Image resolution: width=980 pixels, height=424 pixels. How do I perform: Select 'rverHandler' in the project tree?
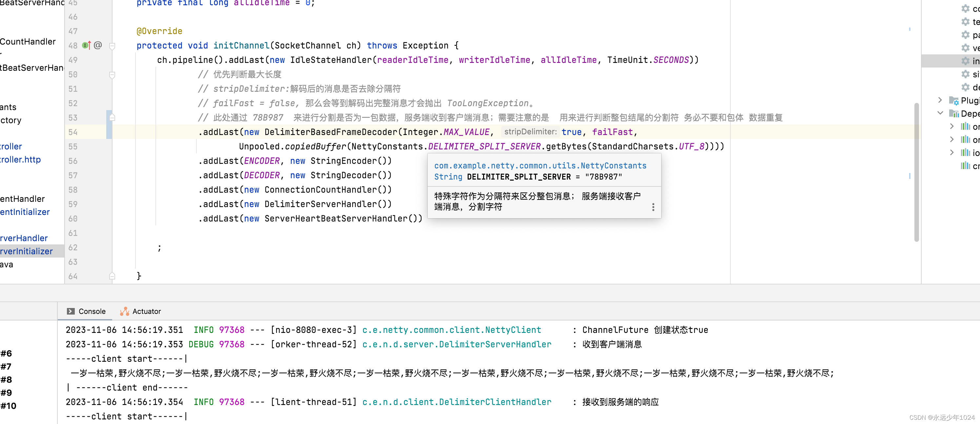(24, 238)
